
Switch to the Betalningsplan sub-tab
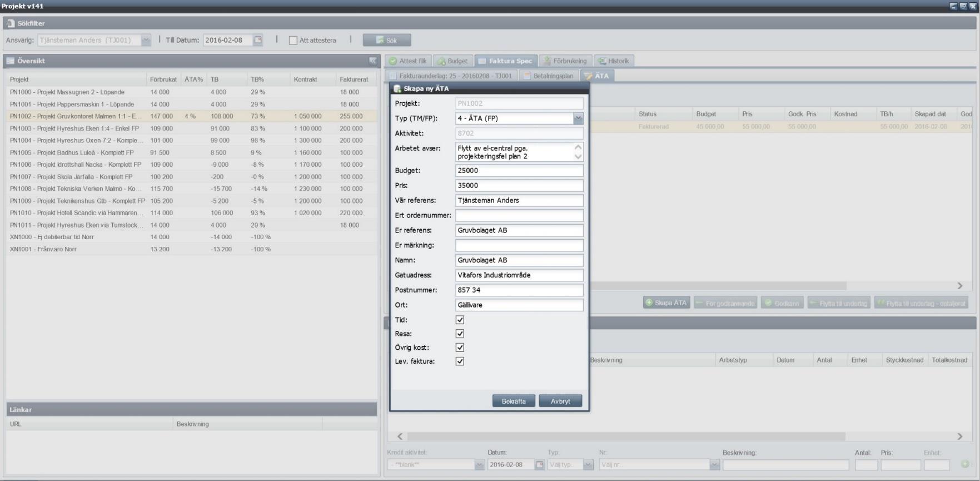tap(548, 76)
